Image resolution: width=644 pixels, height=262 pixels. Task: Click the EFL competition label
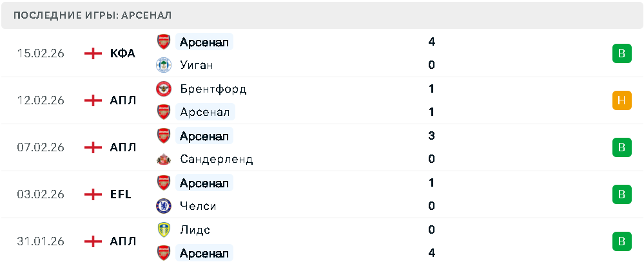tap(121, 194)
